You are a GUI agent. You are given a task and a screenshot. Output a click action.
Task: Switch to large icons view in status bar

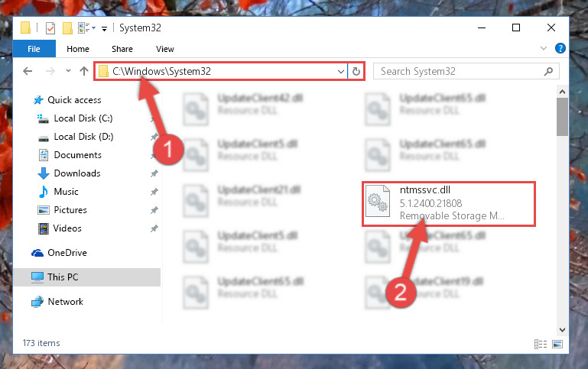point(557,344)
